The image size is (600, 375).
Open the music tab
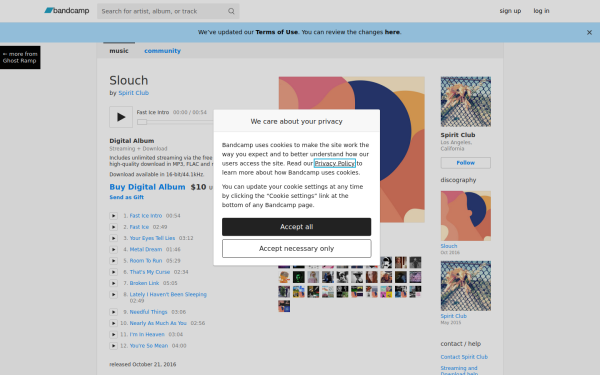point(119,51)
